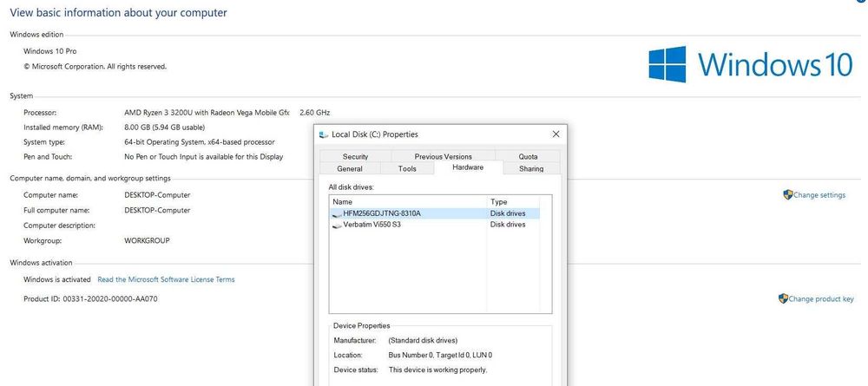The width and height of the screenshot is (868, 386).
Task: Click the disk icon next to Verbatim Vi550 S3
Action: coord(337,225)
